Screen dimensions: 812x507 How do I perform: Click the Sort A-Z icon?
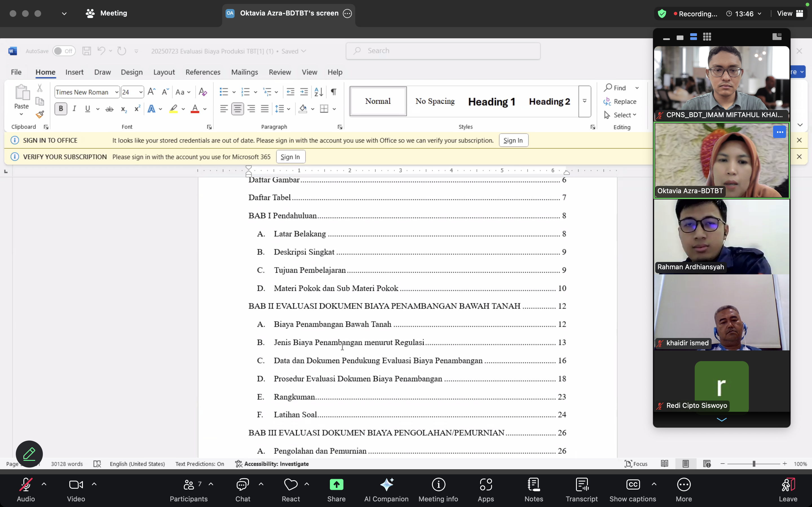click(318, 92)
